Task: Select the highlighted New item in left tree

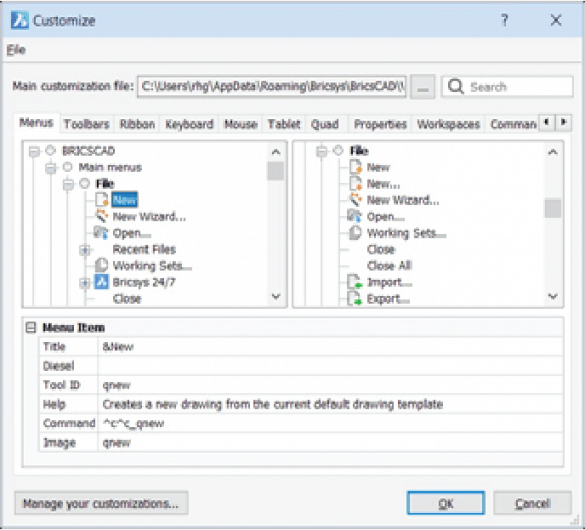Action: tap(124, 200)
